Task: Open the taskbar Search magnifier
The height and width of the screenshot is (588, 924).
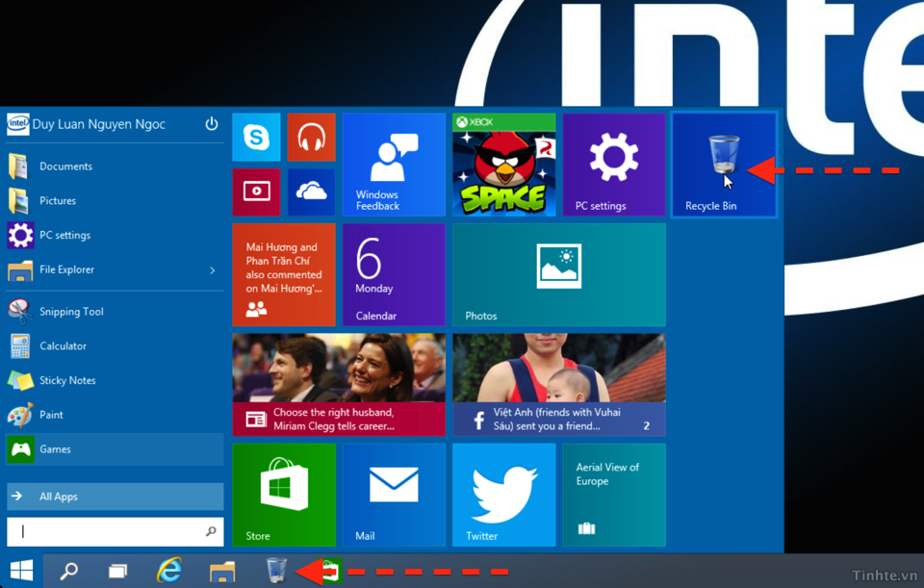Action: (69, 571)
